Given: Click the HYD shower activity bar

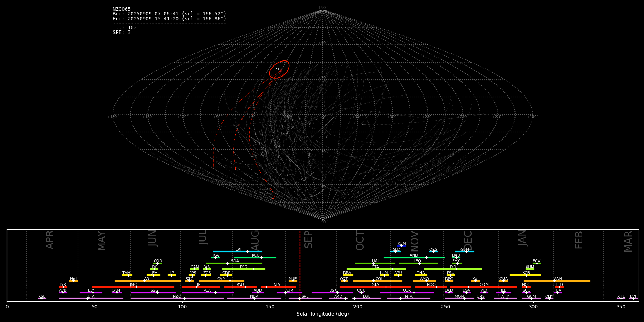Looking at the screenshot, I should point(453,269).
